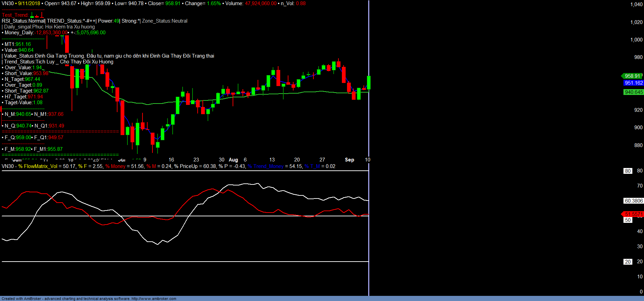The image size is (644, 301).
Task: Click the Sep month label on date axis
Action: [349, 160]
